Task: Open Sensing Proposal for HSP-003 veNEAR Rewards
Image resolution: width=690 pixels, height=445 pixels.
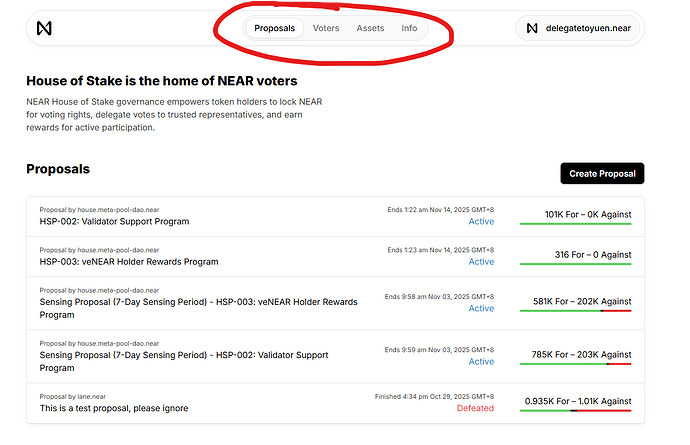Action: click(x=200, y=308)
